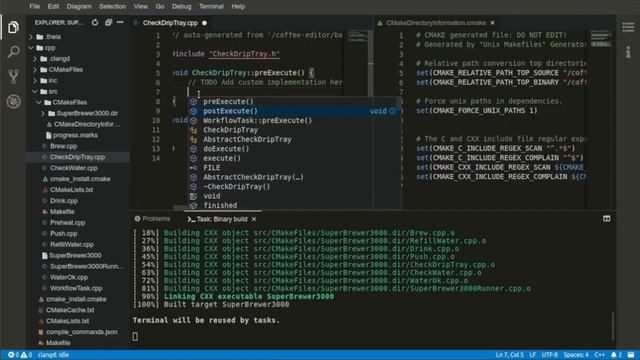Toggle the outline panel on right sidebar

[628, 27]
